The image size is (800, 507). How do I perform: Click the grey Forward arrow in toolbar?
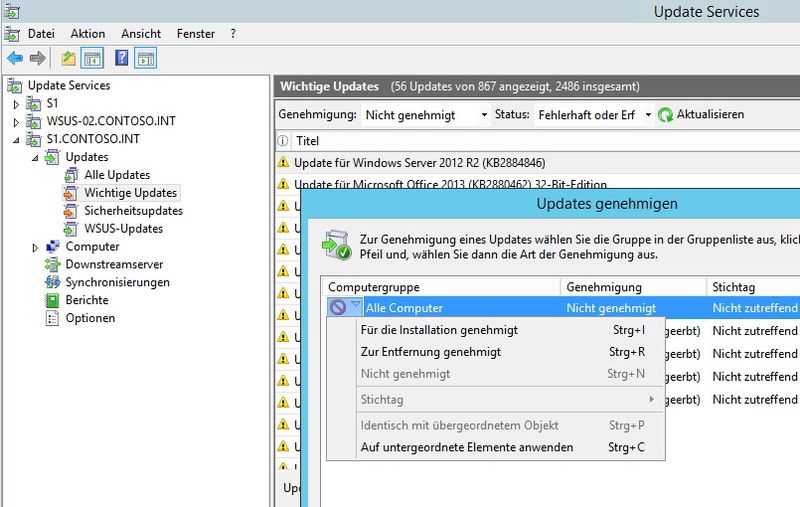coord(37,58)
